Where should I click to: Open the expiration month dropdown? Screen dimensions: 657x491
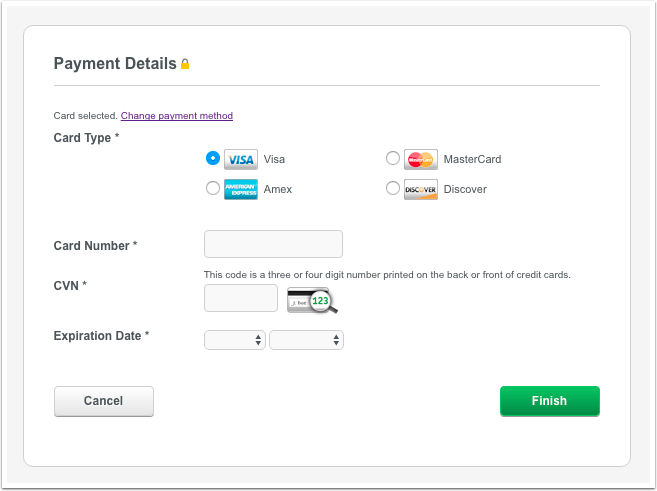point(235,340)
